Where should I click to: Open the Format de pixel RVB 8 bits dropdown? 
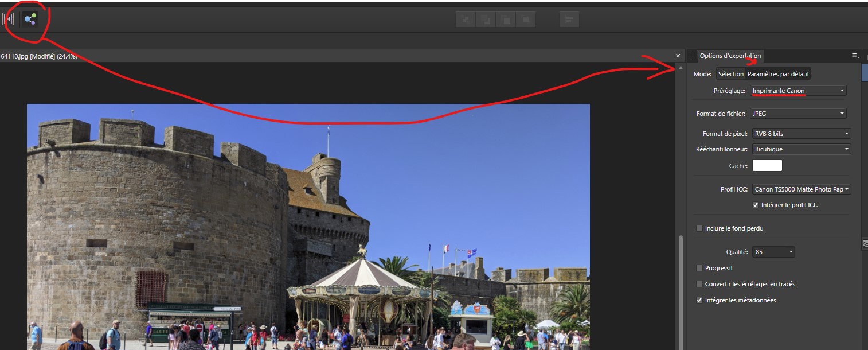tap(801, 134)
